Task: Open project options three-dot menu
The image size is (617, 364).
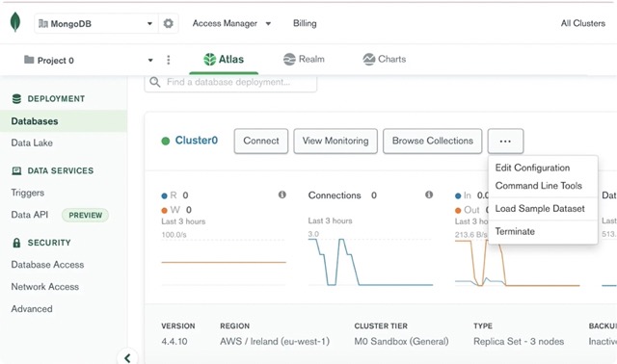Action: pos(169,60)
